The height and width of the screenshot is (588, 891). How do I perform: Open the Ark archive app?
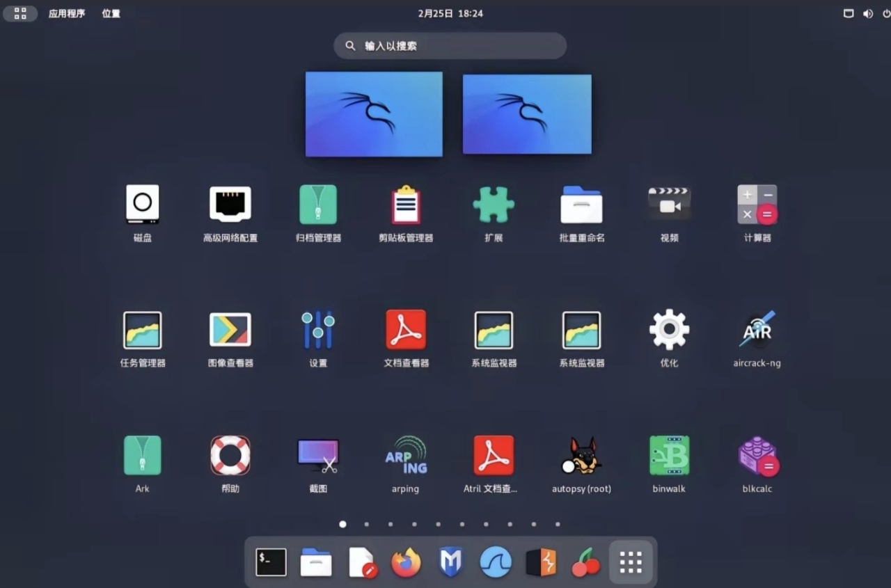pos(143,456)
